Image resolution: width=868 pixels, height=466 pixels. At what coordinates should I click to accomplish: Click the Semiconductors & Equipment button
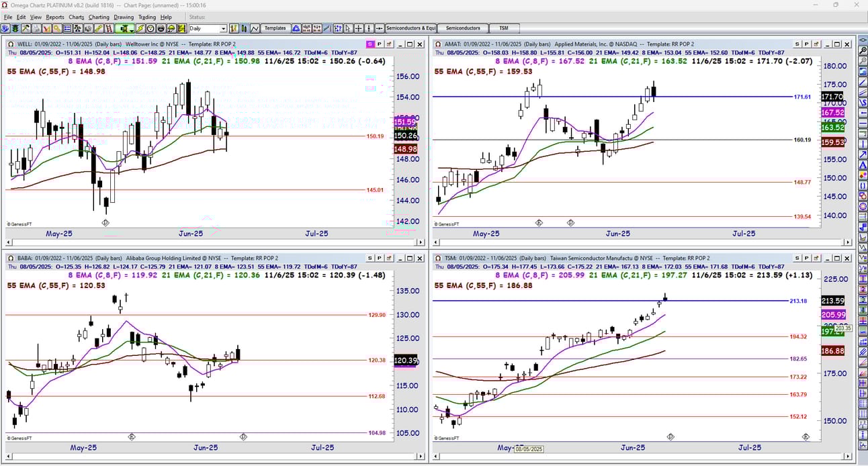[x=410, y=29]
